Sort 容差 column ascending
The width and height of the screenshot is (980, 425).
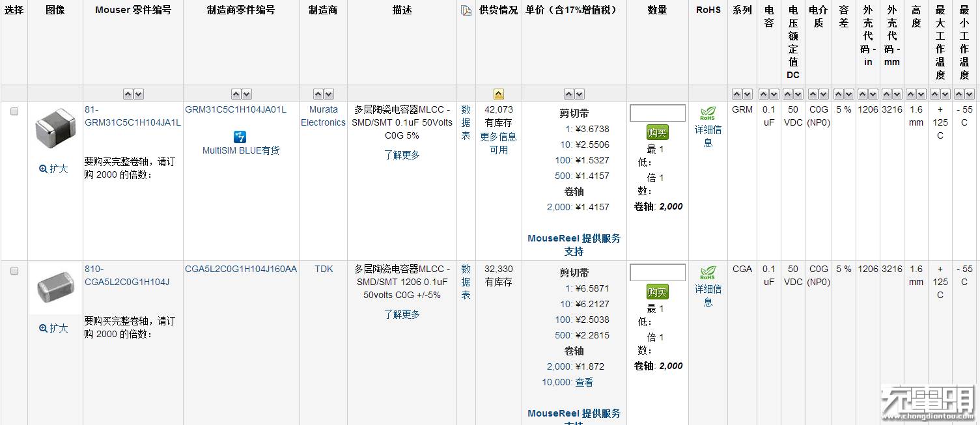point(839,94)
